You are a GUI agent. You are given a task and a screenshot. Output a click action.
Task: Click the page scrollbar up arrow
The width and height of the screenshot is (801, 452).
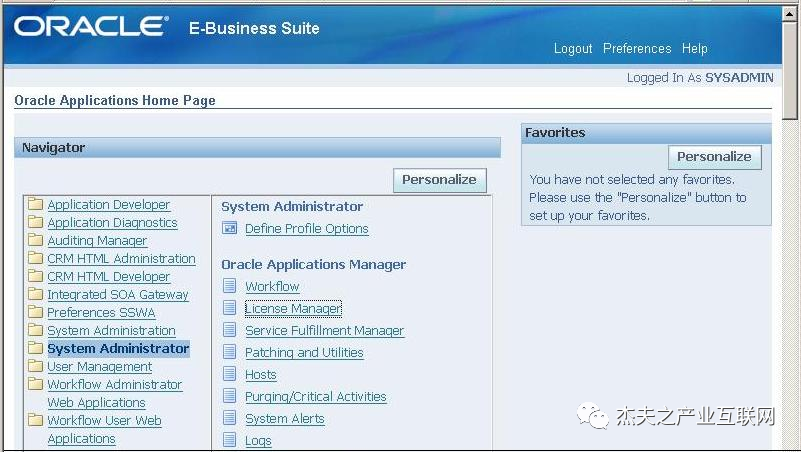coord(789,14)
